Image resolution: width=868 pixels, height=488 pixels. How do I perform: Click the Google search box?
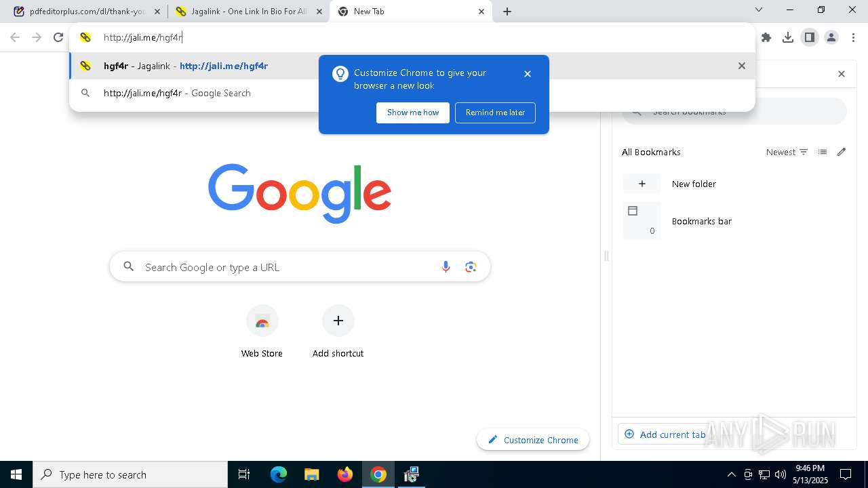(x=300, y=267)
